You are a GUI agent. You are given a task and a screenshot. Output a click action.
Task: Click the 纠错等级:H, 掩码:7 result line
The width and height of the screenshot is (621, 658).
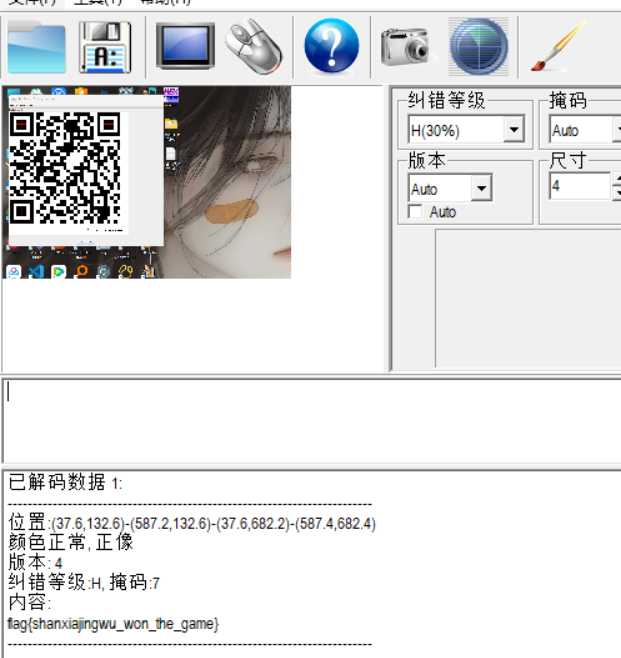84,582
